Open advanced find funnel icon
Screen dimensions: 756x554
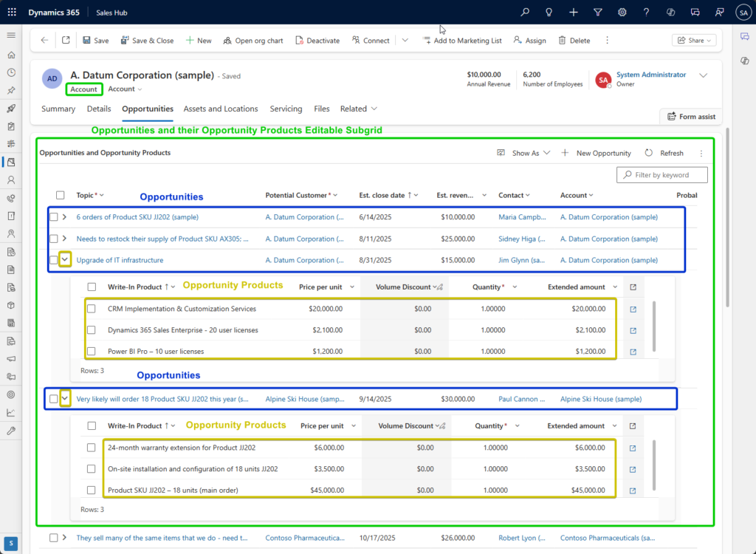tap(598, 13)
